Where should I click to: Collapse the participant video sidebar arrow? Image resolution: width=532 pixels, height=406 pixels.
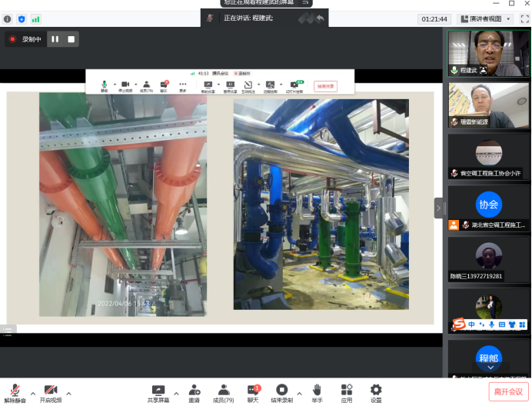tap(438, 208)
